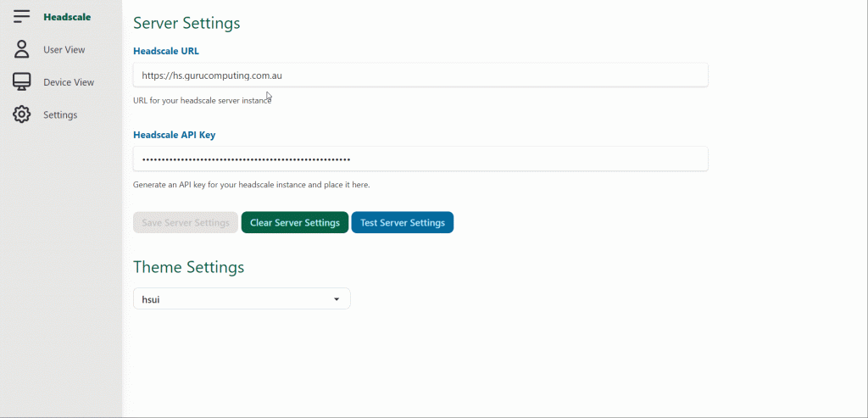Click the Server Settings heading
This screenshot has width=868, height=418.
click(x=186, y=23)
